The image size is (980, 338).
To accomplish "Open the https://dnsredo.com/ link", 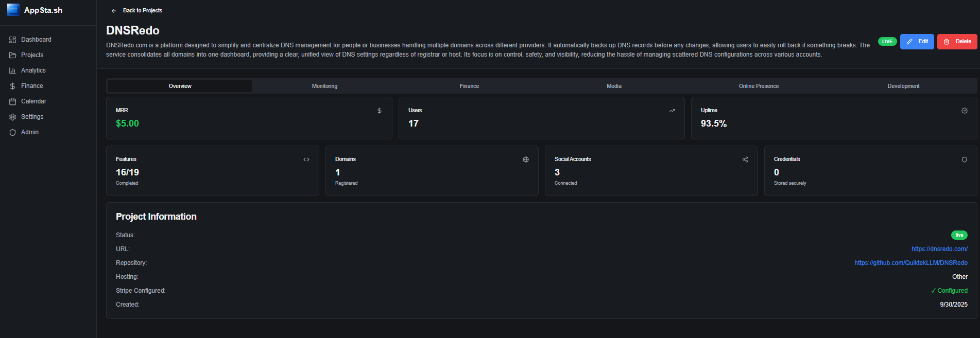I will 939,249.
